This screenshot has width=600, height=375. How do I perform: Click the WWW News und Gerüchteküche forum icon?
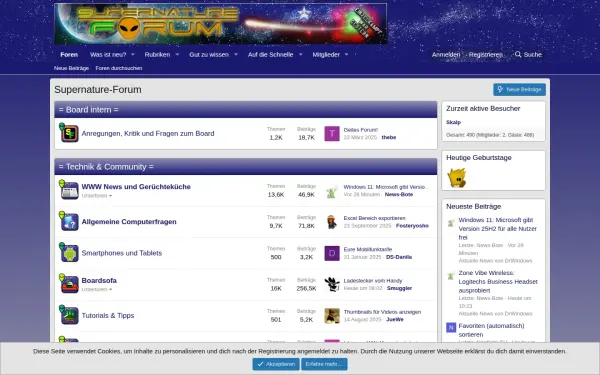[x=69, y=190]
